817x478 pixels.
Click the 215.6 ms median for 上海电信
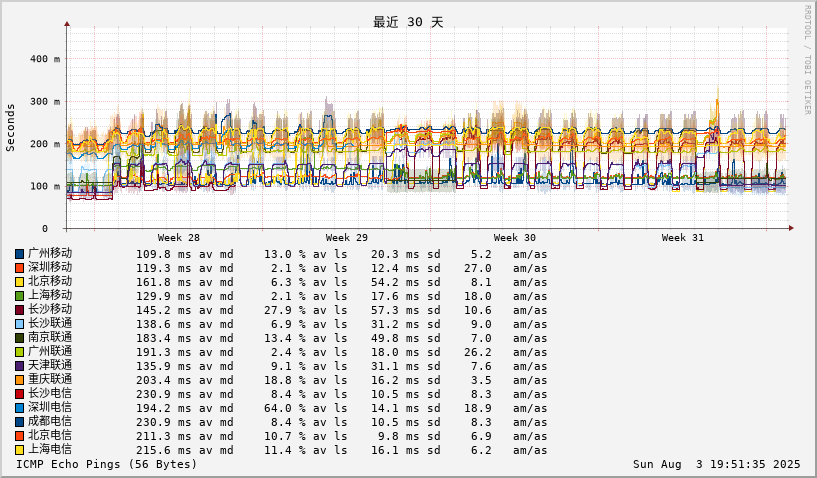pyautogui.click(x=164, y=451)
